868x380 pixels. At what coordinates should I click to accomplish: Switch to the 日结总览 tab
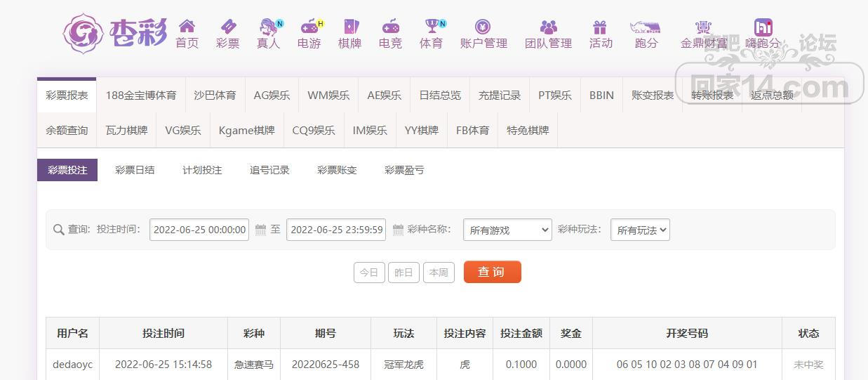click(x=440, y=95)
